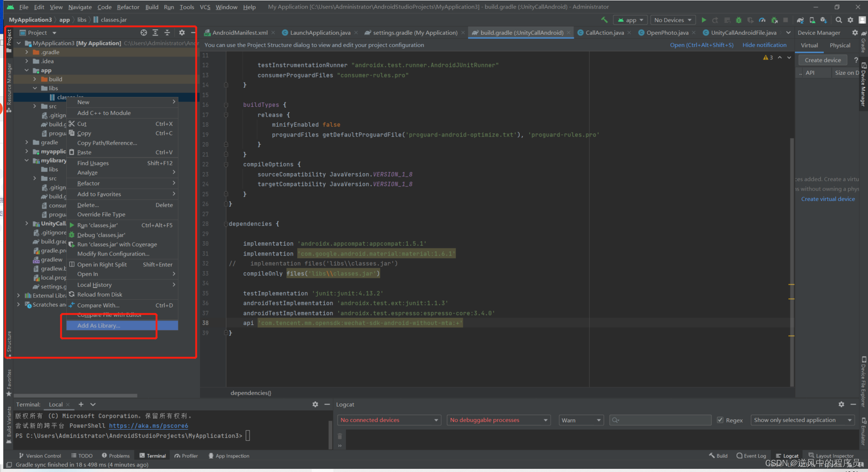Open the Problems tool window button

[116, 456]
